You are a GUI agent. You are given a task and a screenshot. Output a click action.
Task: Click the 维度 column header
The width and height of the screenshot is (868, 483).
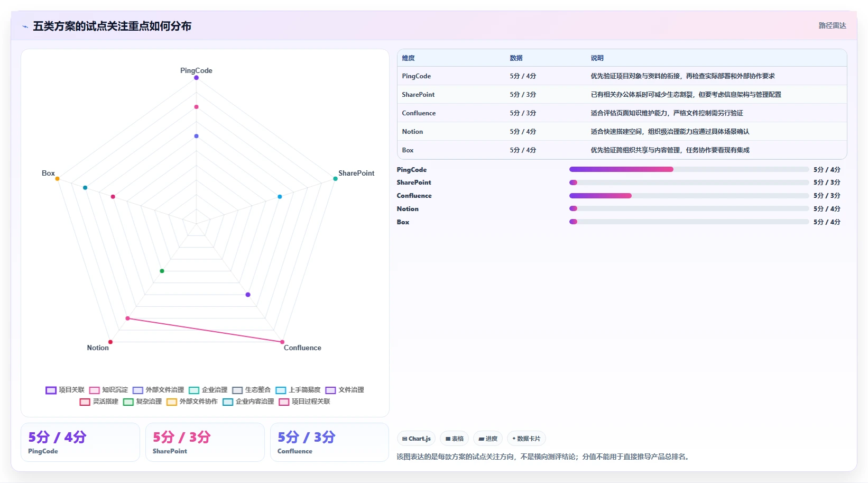pos(408,58)
